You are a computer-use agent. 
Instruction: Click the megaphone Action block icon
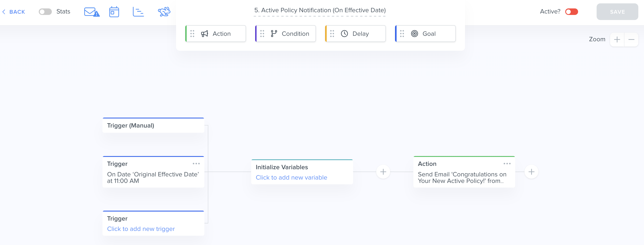point(204,34)
